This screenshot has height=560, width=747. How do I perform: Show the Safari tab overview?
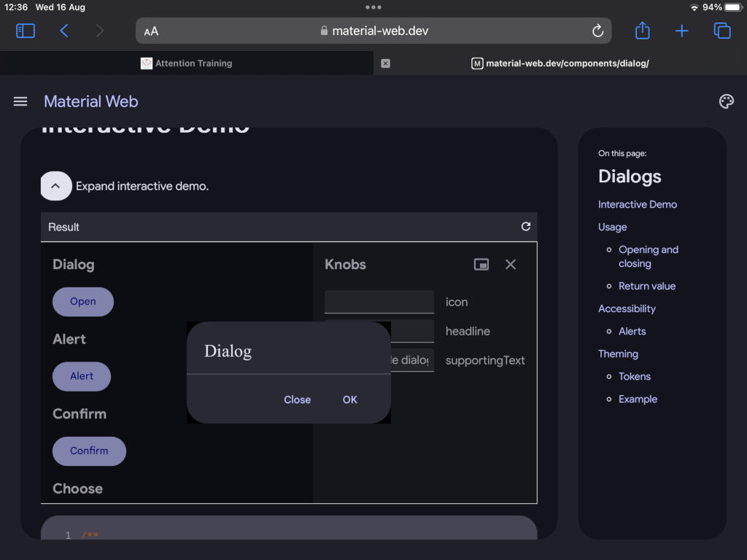point(722,31)
